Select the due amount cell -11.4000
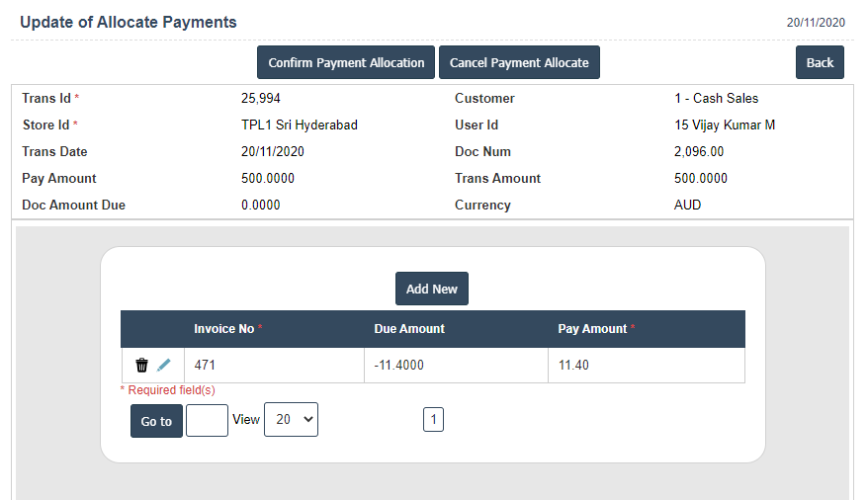The height and width of the screenshot is (500, 868). (398, 366)
